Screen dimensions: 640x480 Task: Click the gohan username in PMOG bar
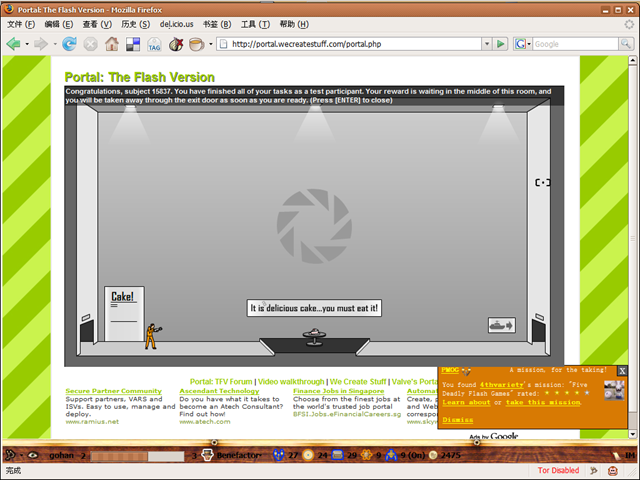point(61,455)
